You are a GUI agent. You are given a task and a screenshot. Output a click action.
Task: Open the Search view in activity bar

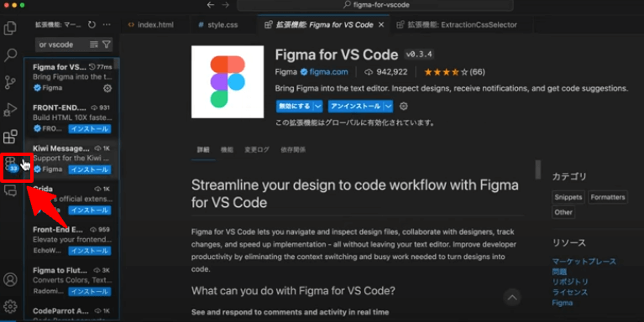(10, 55)
